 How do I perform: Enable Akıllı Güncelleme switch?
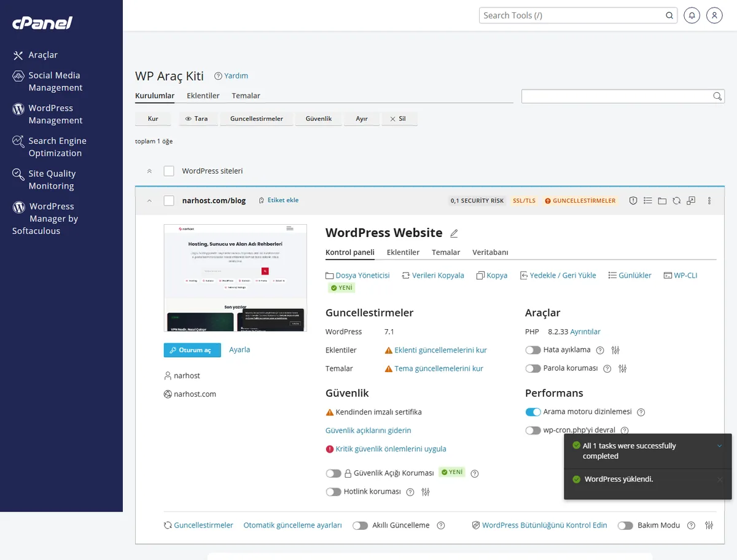(361, 526)
